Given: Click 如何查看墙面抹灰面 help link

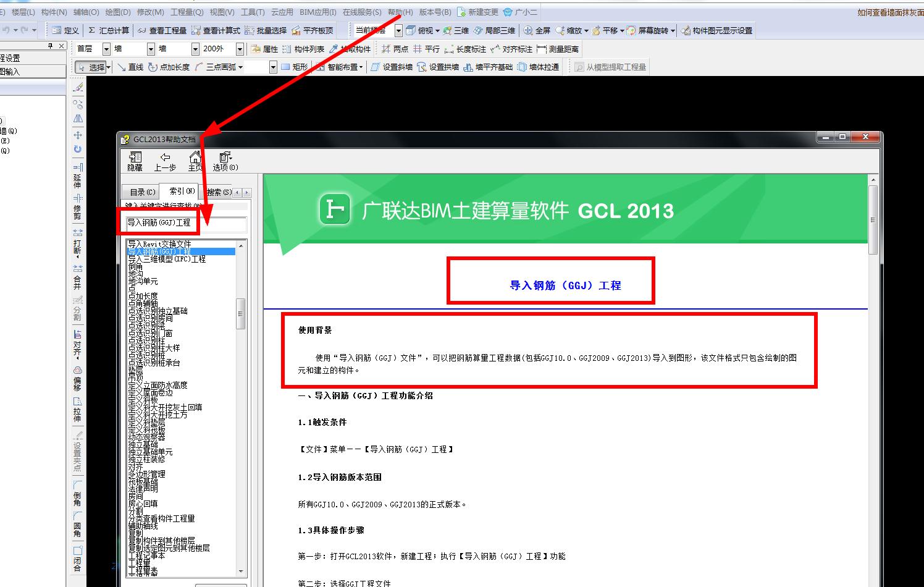Looking at the screenshot, I should [890, 12].
